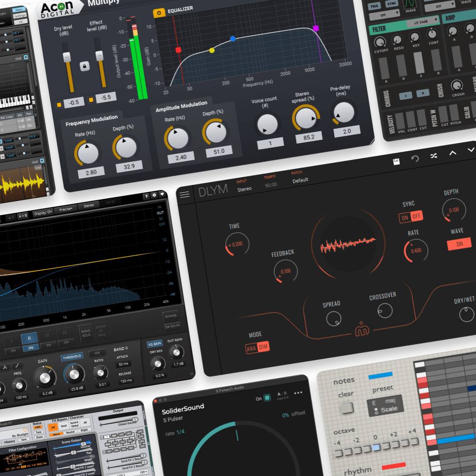
Task: Toggle the S Pulser On switch
Action: coord(267,398)
